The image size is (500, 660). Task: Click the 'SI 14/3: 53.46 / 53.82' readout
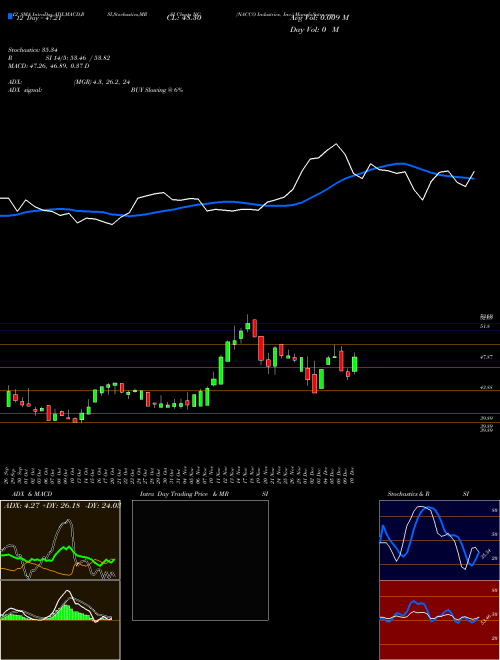(x=78, y=58)
